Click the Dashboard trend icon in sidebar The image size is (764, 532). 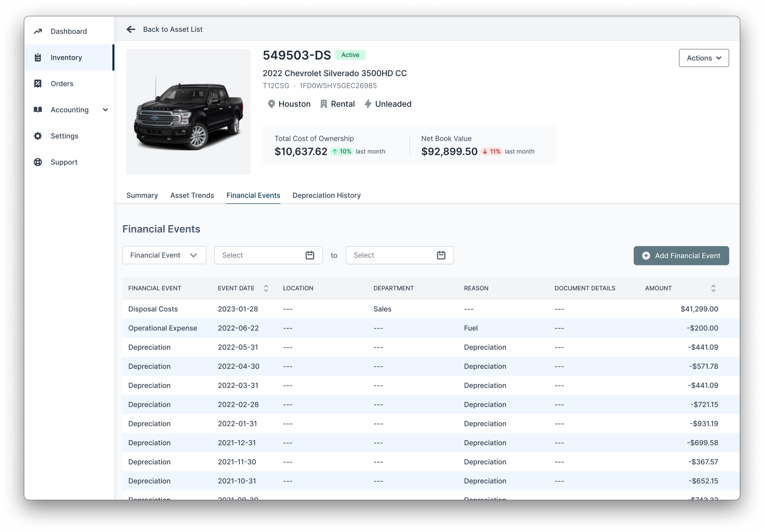tap(38, 31)
